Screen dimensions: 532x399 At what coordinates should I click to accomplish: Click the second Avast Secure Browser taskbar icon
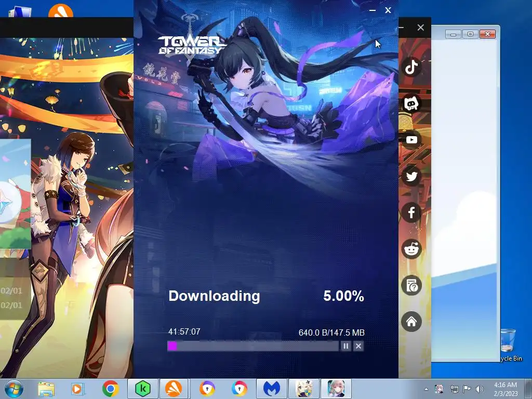tap(240, 389)
